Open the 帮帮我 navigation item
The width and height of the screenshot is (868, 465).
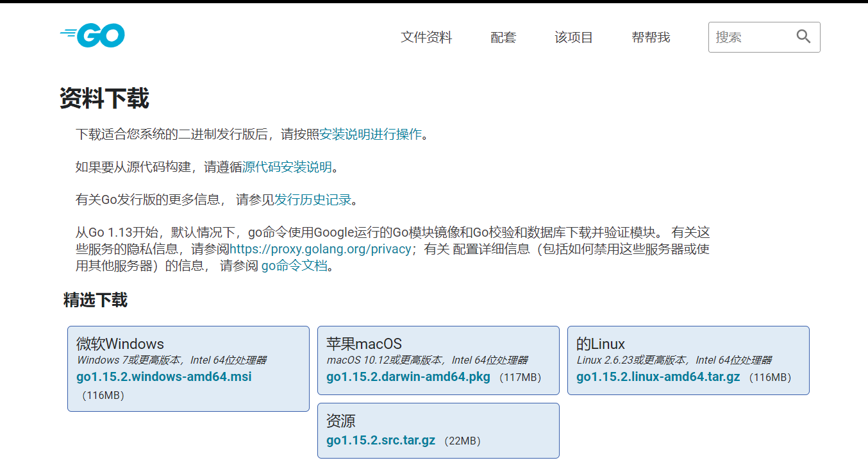[651, 37]
